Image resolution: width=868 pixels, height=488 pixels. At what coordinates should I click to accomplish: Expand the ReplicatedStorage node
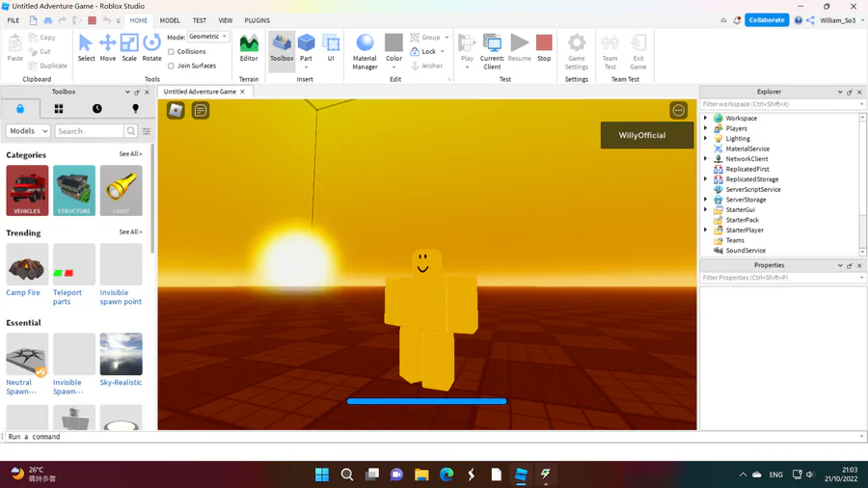click(705, 179)
